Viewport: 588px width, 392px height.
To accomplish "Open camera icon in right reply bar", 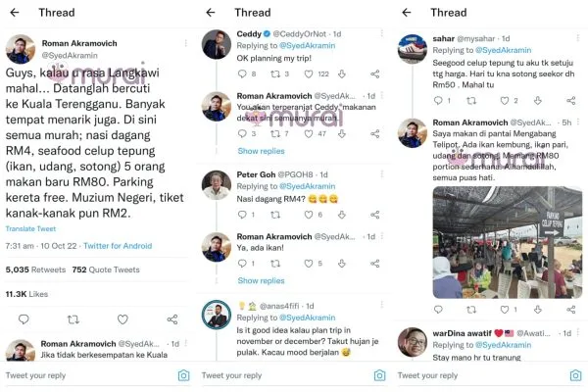I will [575, 375].
